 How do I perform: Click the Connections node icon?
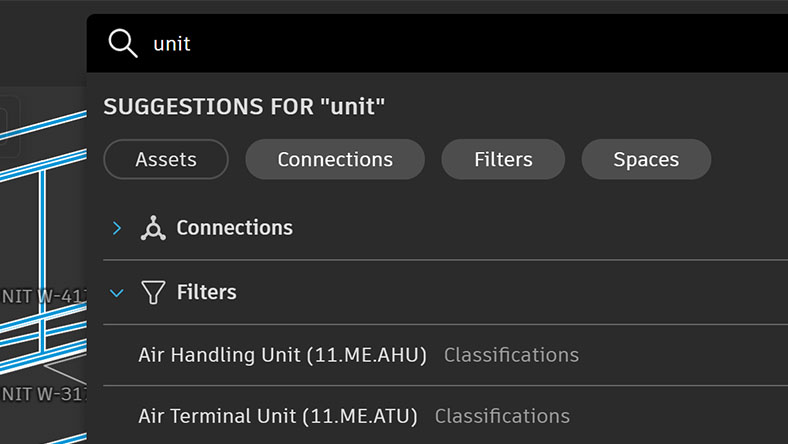point(152,228)
